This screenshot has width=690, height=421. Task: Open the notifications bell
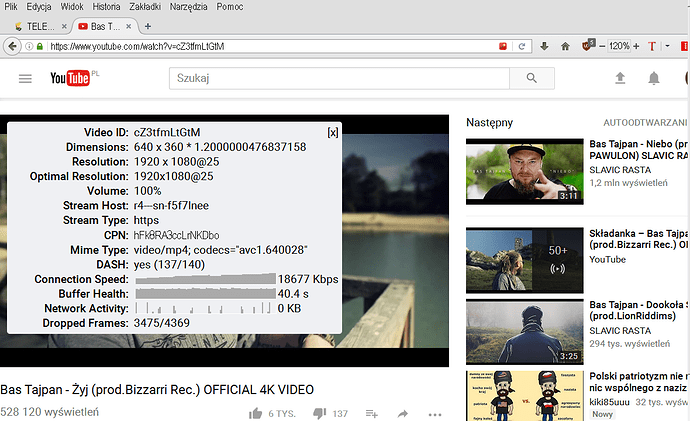(654, 78)
